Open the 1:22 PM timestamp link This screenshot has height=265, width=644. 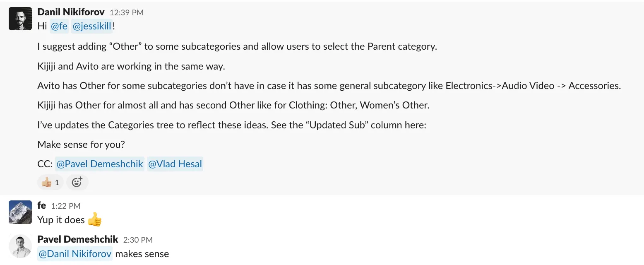pyautogui.click(x=66, y=206)
